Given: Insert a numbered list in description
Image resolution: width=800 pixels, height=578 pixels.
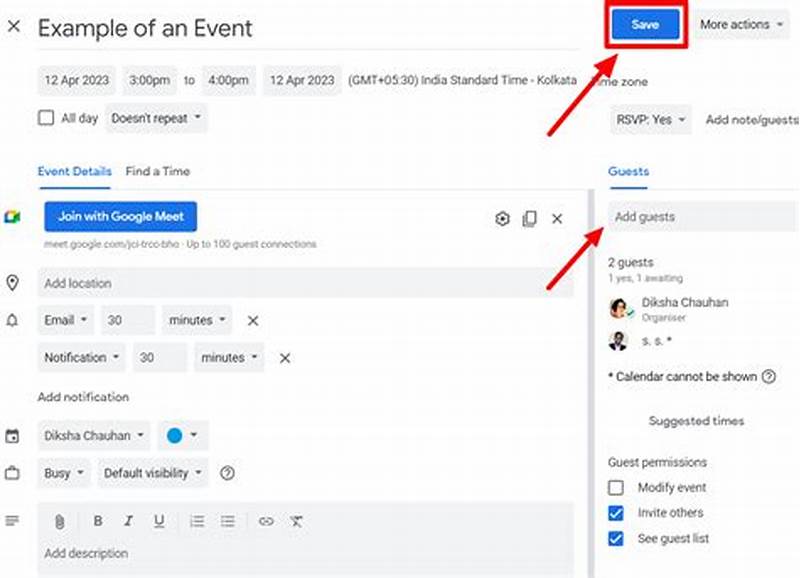Looking at the screenshot, I should tap(196, 521).
